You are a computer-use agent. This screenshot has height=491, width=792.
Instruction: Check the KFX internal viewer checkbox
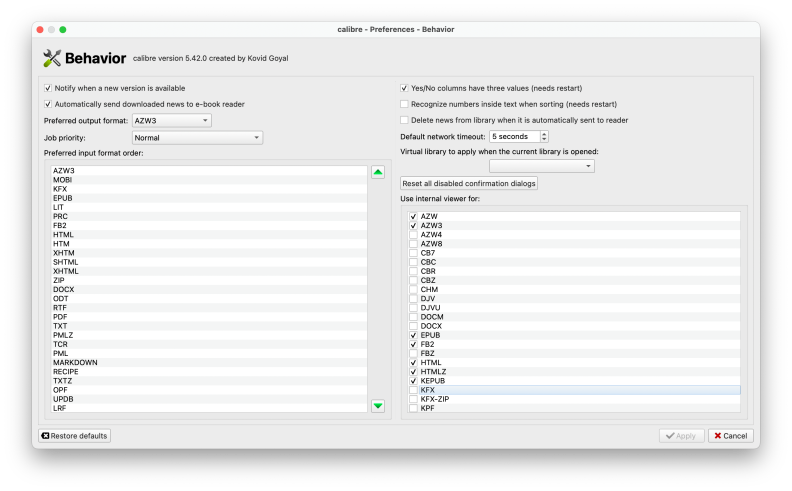[413, 390]
